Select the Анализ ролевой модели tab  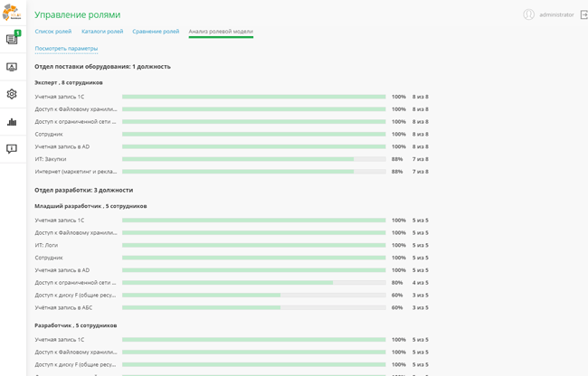coord(221,32)
